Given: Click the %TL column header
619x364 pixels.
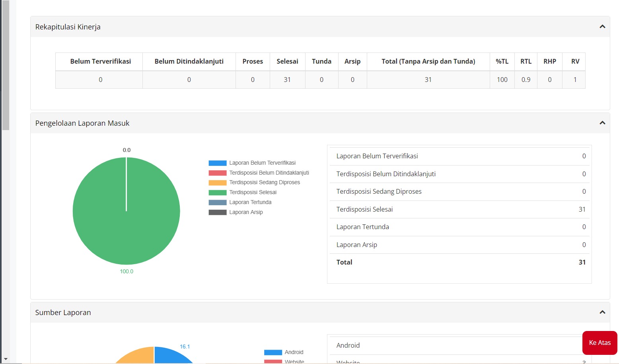Looking at the screenshot, I should 502,61.
